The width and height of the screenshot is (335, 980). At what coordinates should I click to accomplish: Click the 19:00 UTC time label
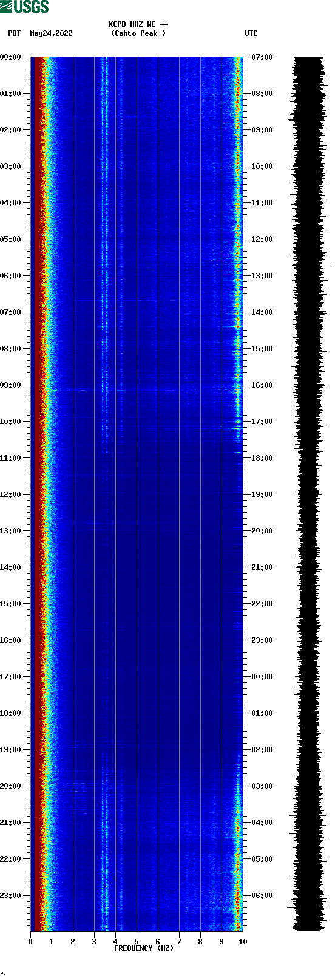[262, 495]
